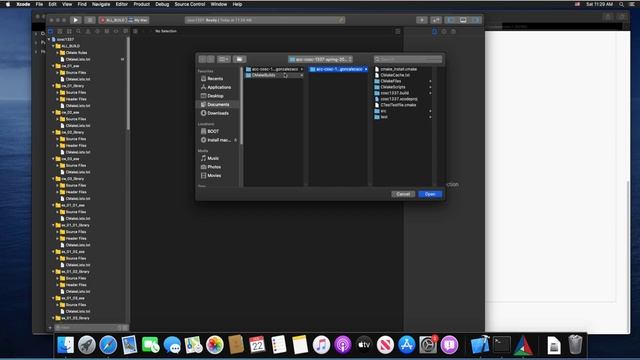640x360 pixels.
Task: Open the Find navigator magnifier icon
Action: pos(79,31)
